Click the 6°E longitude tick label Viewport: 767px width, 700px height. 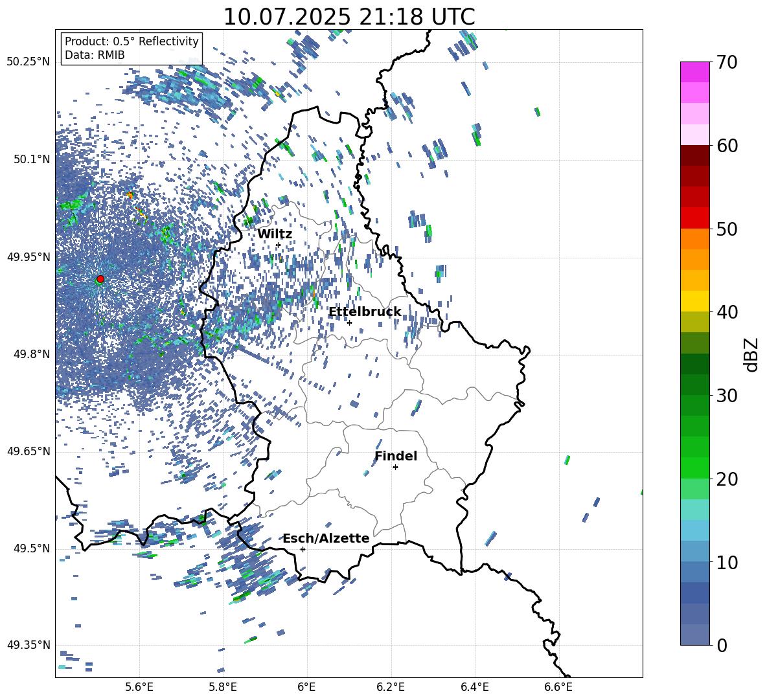point(306,687)
